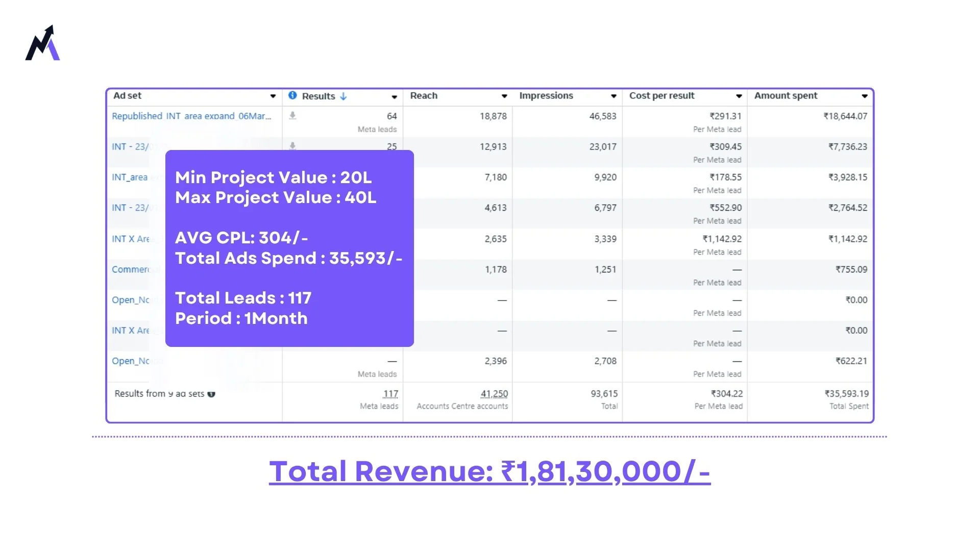This screenshot has width=980, height=551.
Task: Select the 18,878 reach cell
Action: pos(493,116)
